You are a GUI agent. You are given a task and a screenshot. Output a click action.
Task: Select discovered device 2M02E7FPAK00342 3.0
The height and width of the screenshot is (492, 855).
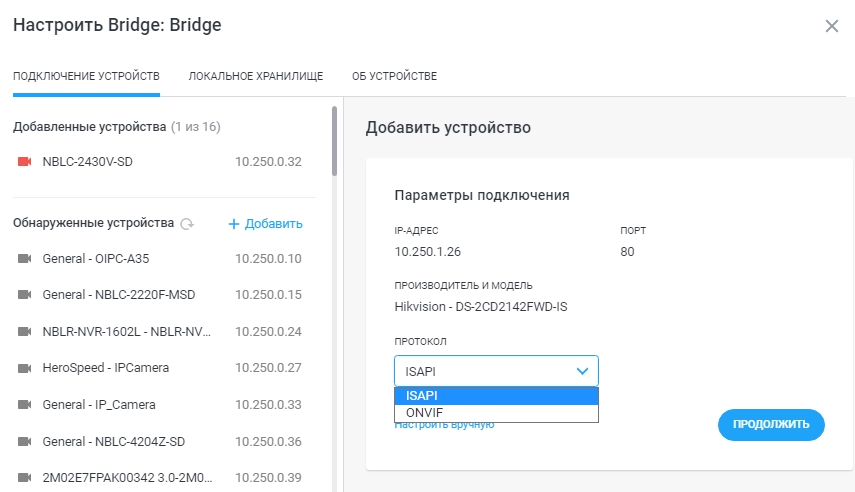127,478
